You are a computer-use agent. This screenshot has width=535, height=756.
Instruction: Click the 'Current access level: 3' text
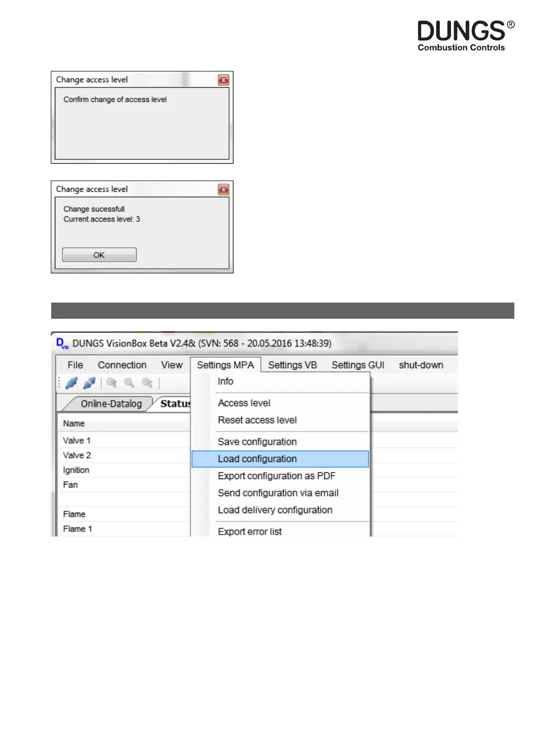102,219
